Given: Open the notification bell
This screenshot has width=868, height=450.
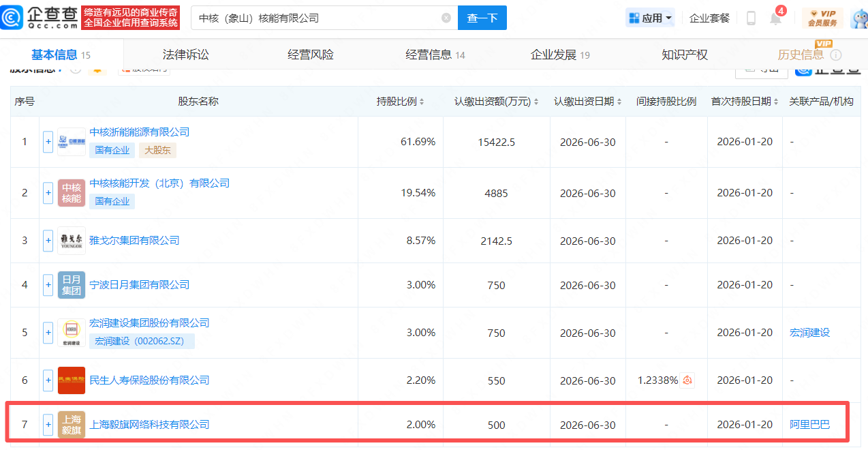Looking at the screenshot, I should point(775,18).
